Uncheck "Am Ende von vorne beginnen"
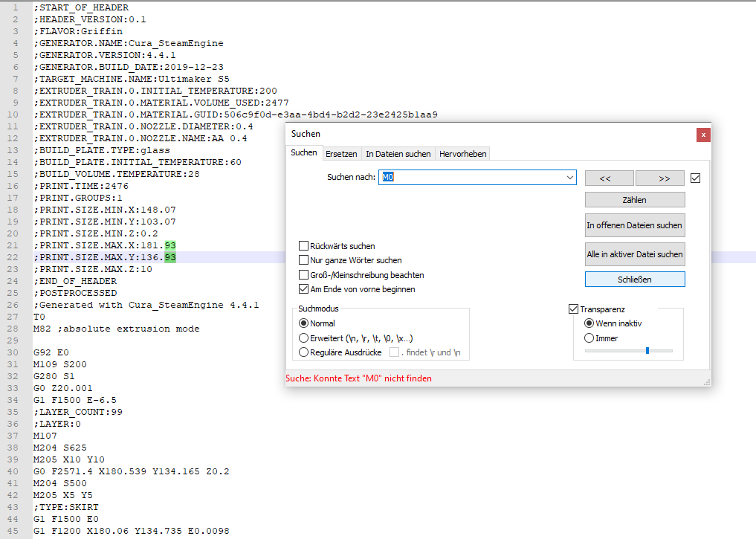The height and width of the screenshot is (539, 756). [x=304, y=288]
